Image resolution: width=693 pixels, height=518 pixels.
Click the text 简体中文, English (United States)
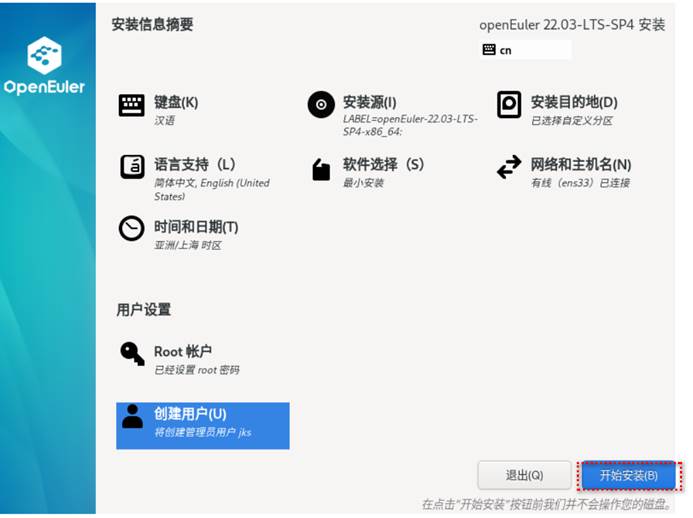click(x=212, y=190)
